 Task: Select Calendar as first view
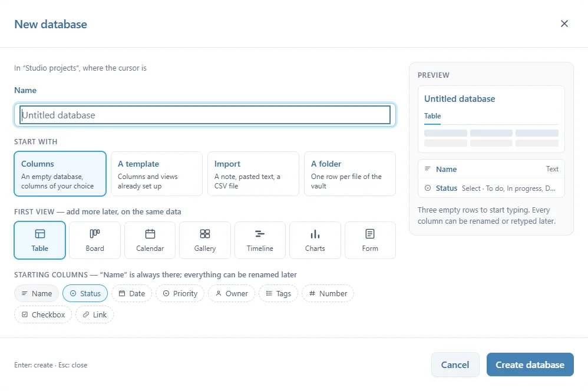point(150,240)
